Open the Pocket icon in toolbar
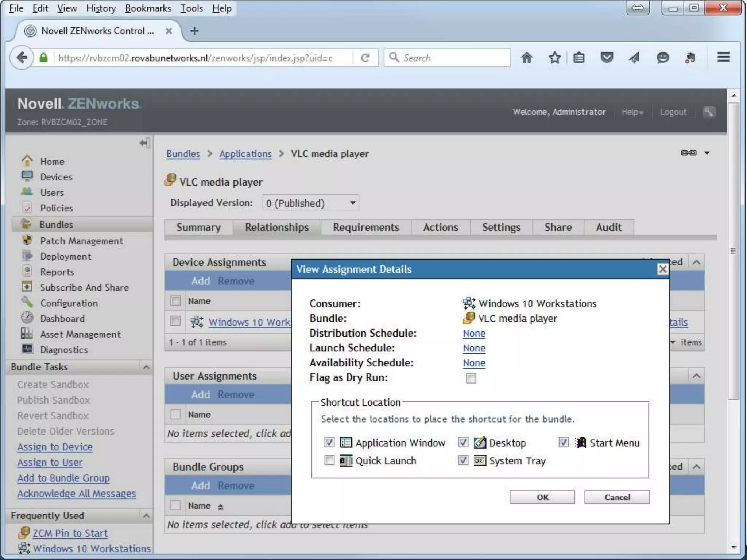The image size is (747, 560). pos(607,58)
